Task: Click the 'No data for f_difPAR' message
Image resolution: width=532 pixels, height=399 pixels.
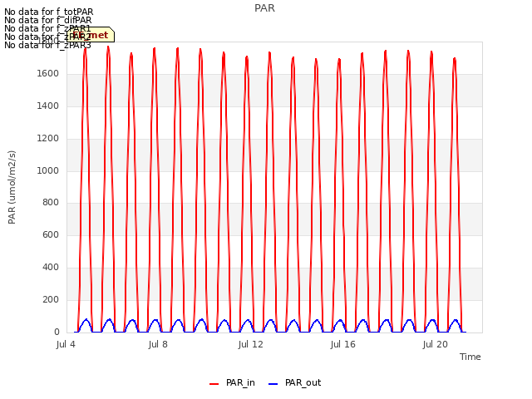Action: pos(48,20)
